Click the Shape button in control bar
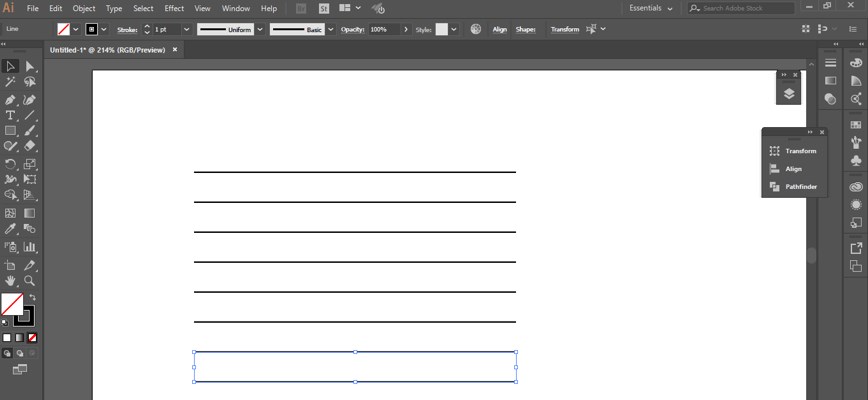868x400 pixels. 525,29
